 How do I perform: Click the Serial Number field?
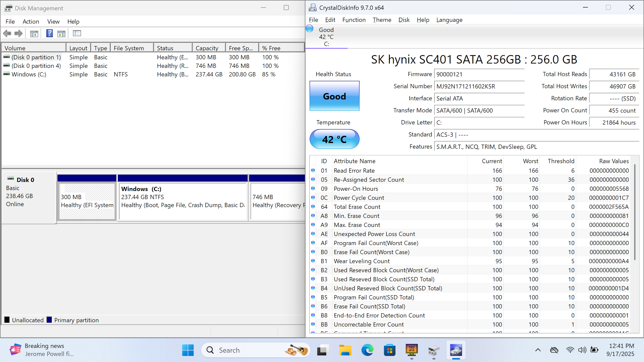click(479, 86)
